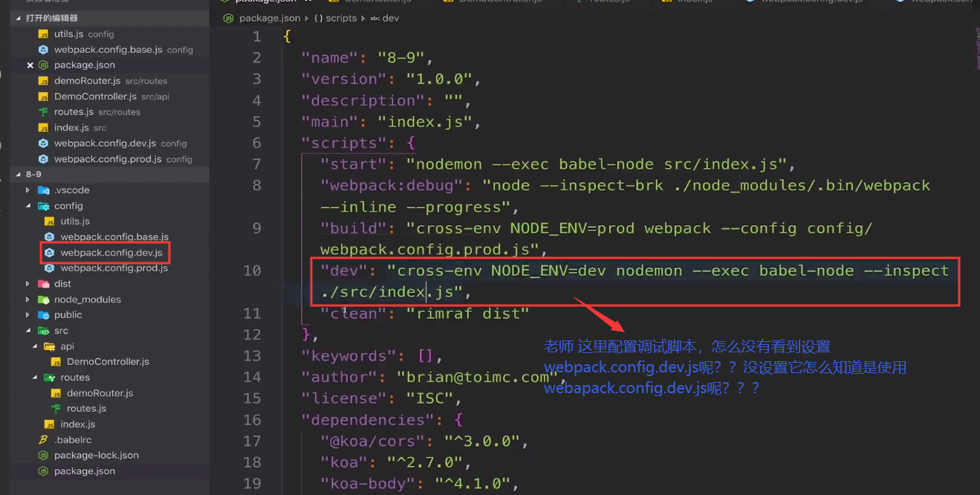The height and width of the screenshot is (495, 980).
Task: Click JS icon of DemoController.js in open editors
Action: coord(43,97)
